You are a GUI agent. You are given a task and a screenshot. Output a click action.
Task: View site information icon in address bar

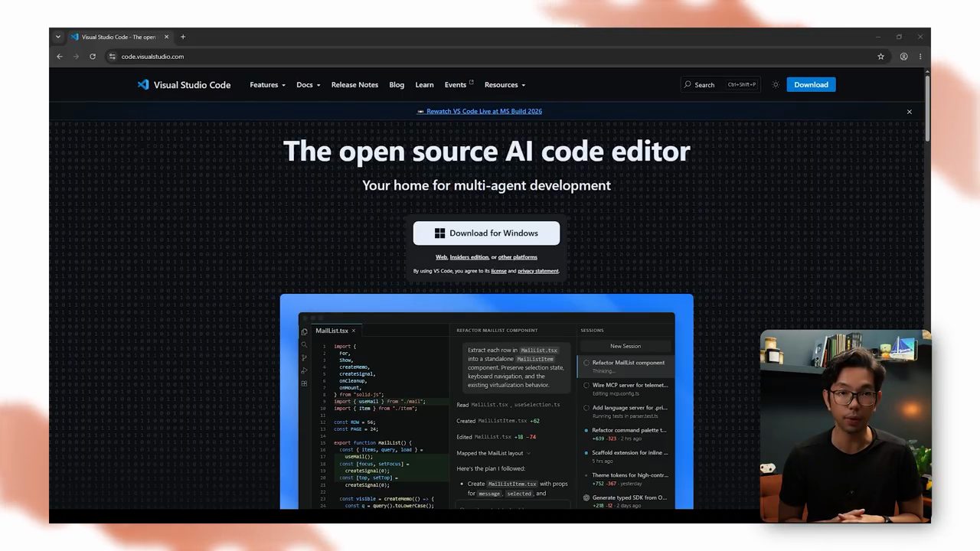tap(112, 57)
